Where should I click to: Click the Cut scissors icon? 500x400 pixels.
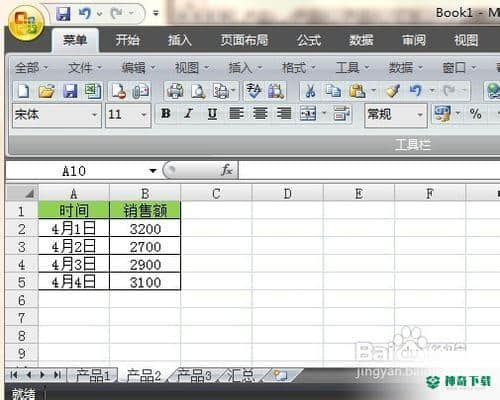point(310,91)
